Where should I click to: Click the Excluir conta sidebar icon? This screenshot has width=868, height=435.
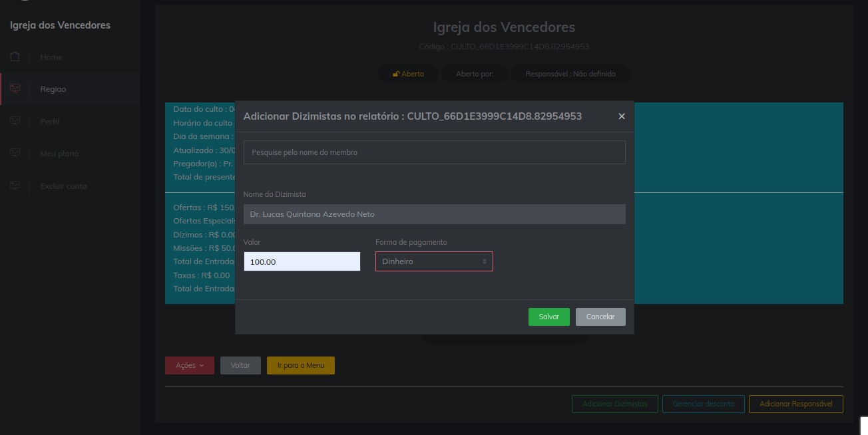pos(15,186)
